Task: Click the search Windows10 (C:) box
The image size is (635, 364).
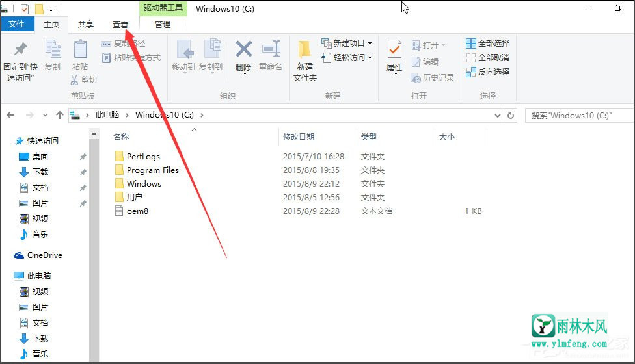Action: click(x=580, y=116)
